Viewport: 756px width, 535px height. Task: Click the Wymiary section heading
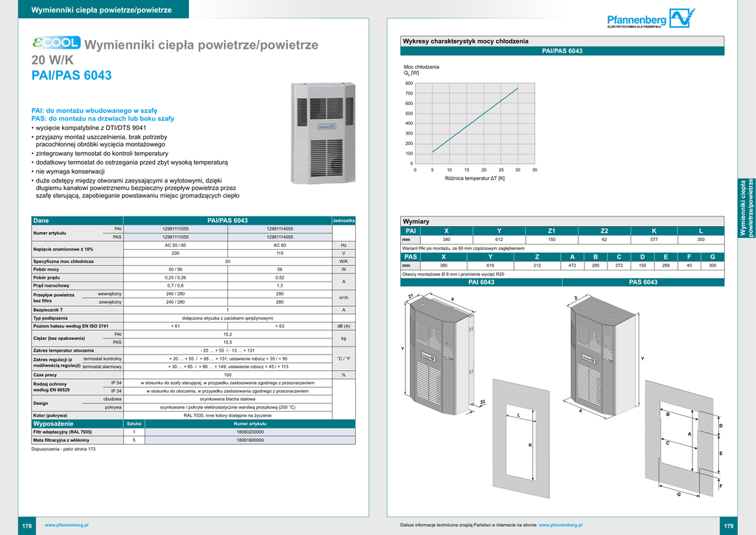tap(416, 222)
